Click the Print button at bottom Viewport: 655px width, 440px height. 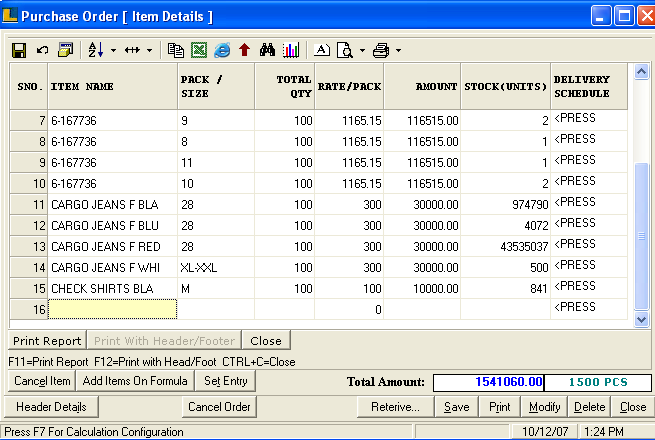pyautogui.click(x=500, y=407)
